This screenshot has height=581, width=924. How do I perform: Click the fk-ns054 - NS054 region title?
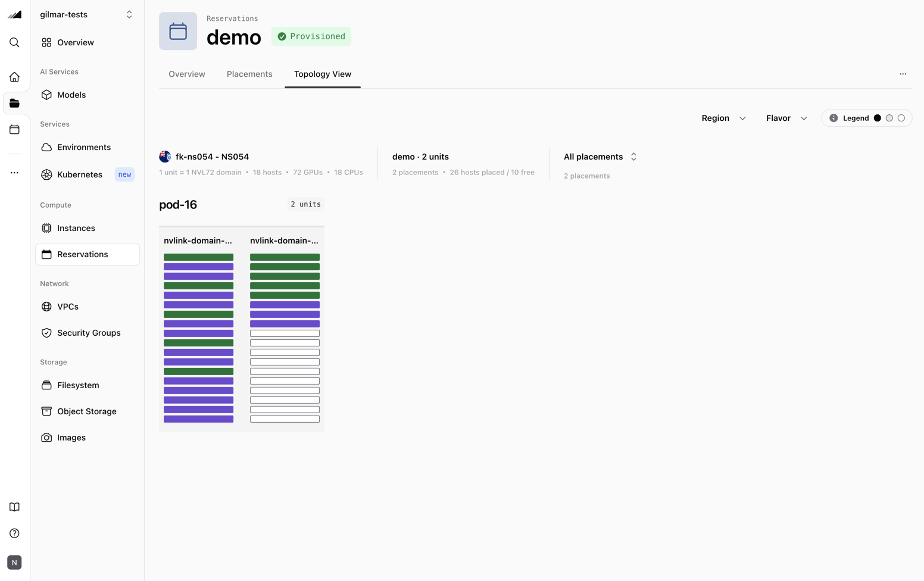coord(212,157)
